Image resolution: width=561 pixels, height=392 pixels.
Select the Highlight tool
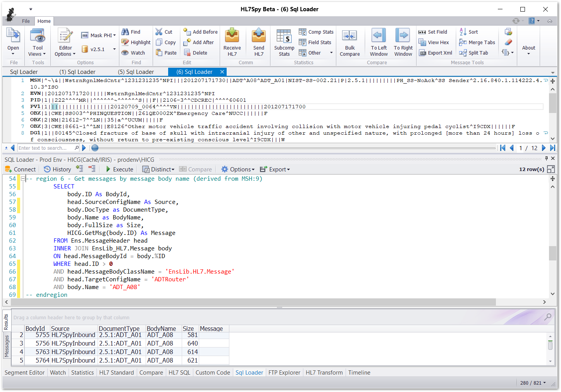click(136, 42)
